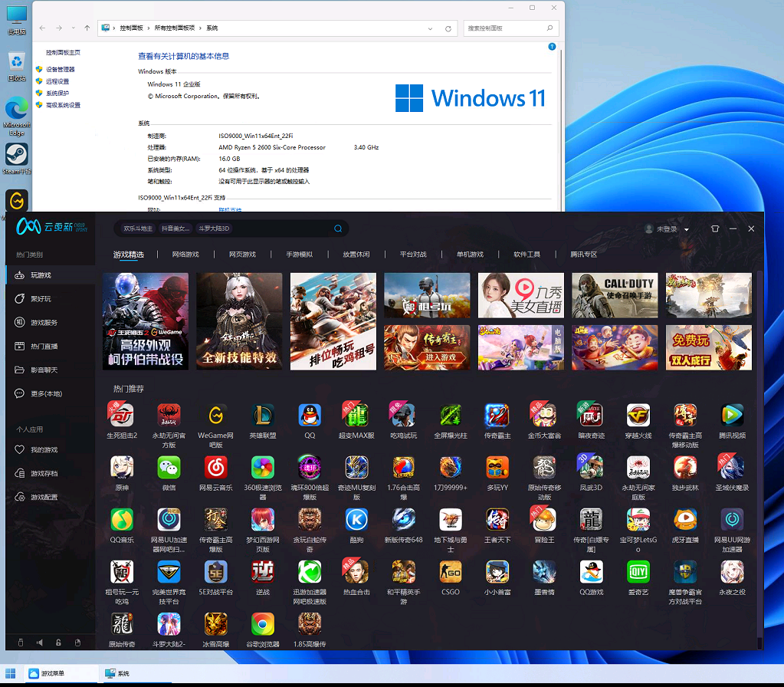This screenshot has width=784, height=687.
Task: Launch the QQ penguin app icon
Action: tap(310, 416)
